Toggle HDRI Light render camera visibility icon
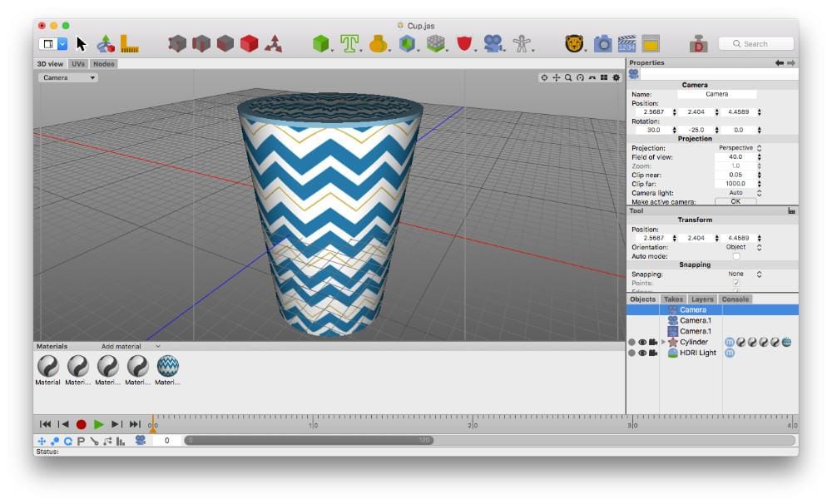The image size is (832, 504). point(653,353)
